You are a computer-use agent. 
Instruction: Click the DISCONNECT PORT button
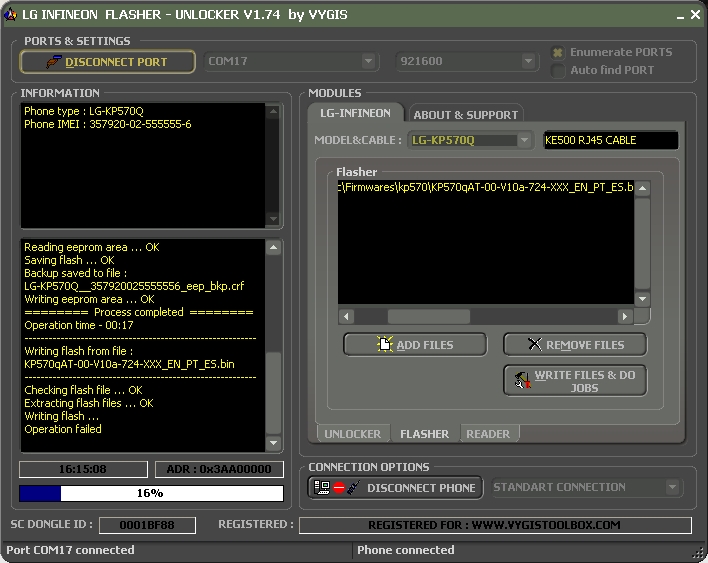(x=107, y=61)
